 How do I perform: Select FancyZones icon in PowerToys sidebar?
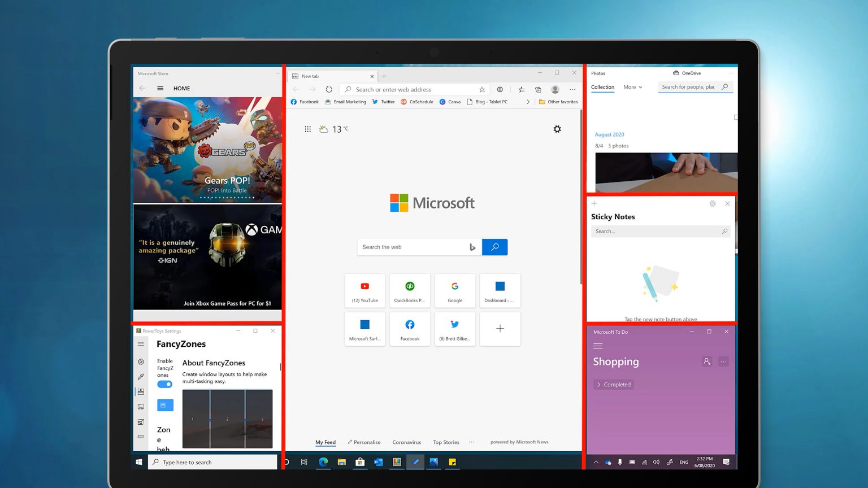[141, 391]
